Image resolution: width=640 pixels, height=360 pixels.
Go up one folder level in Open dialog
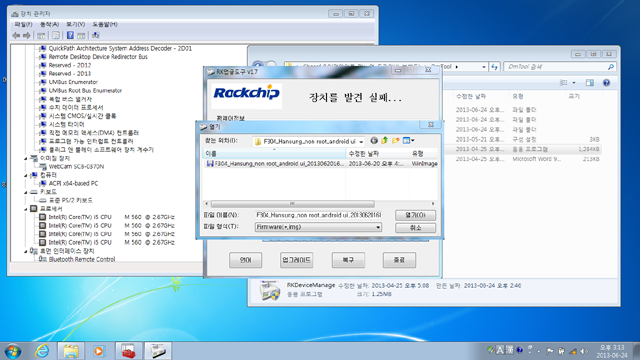[384, 140]
